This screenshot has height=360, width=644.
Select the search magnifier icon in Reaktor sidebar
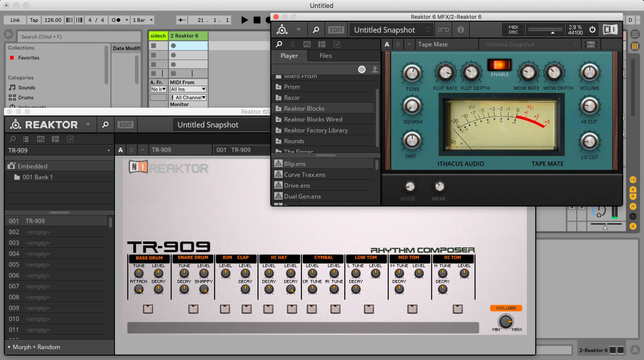point(13,139)
